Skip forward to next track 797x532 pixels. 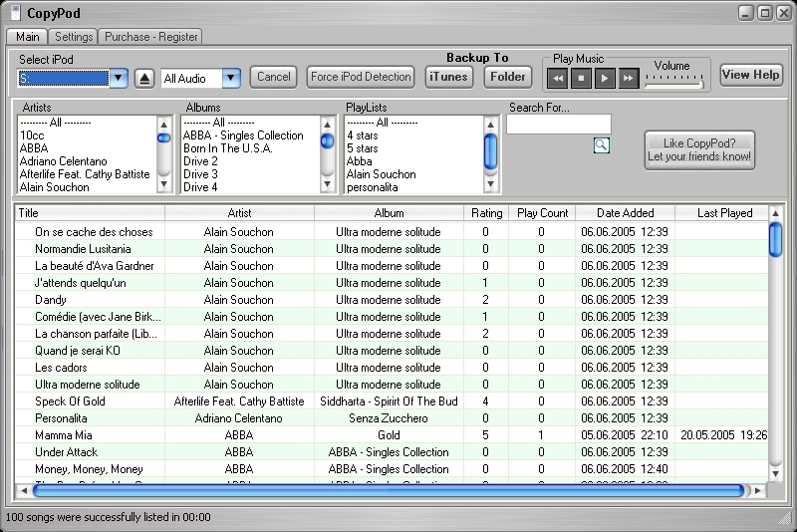click(629, 79)
